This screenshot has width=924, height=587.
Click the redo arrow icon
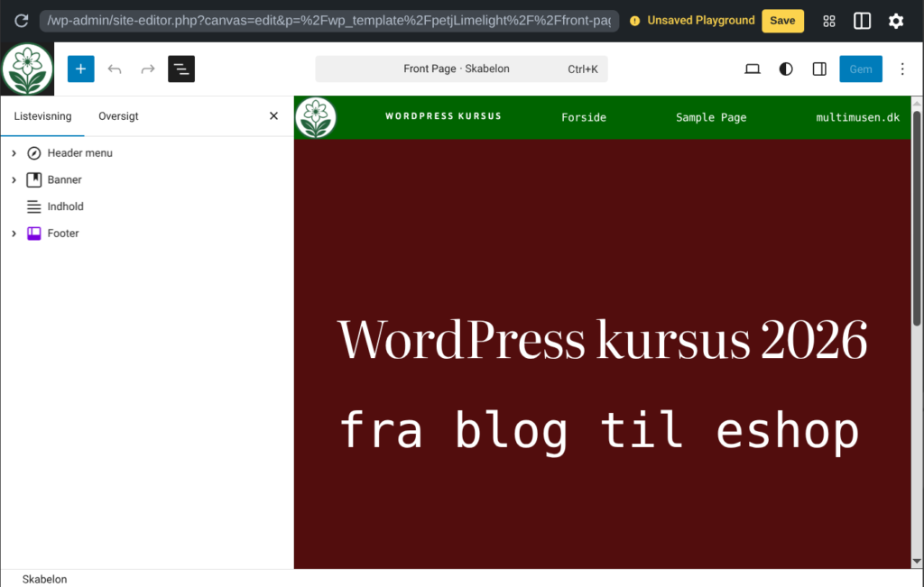tap(148, 69)
